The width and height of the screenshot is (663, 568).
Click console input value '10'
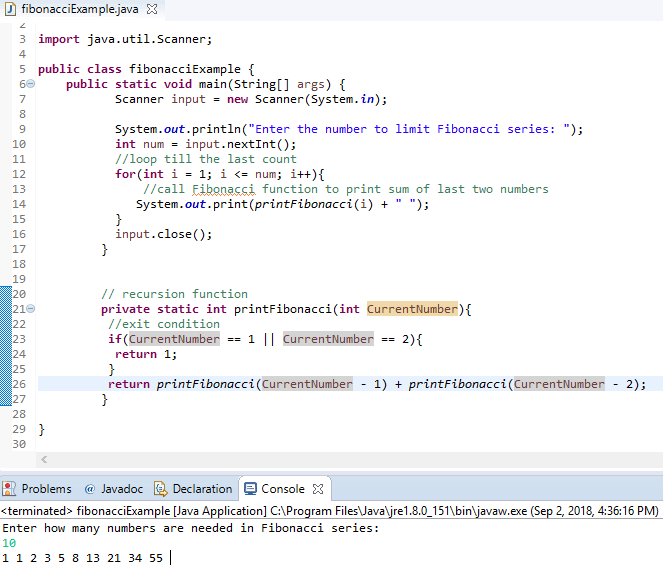[x=9, y=543]
